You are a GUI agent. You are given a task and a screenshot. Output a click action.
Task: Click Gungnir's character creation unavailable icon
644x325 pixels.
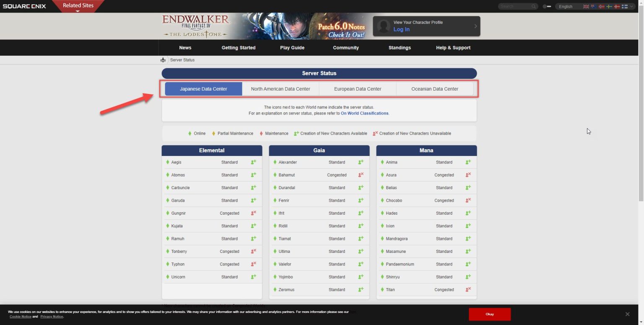(253, 213)
